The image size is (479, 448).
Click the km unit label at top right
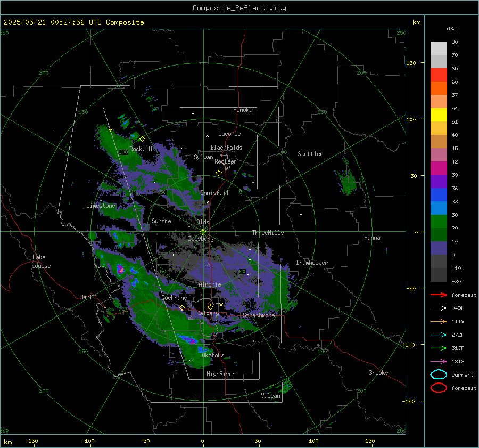pyautogui.click(x=416, y=22)
